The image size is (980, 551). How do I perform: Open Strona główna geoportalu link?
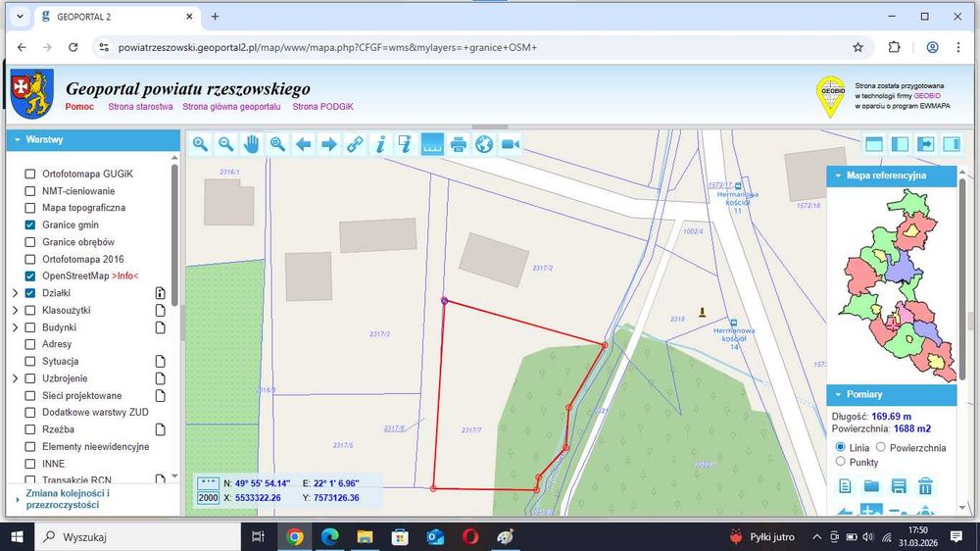[x=231, y=107]
